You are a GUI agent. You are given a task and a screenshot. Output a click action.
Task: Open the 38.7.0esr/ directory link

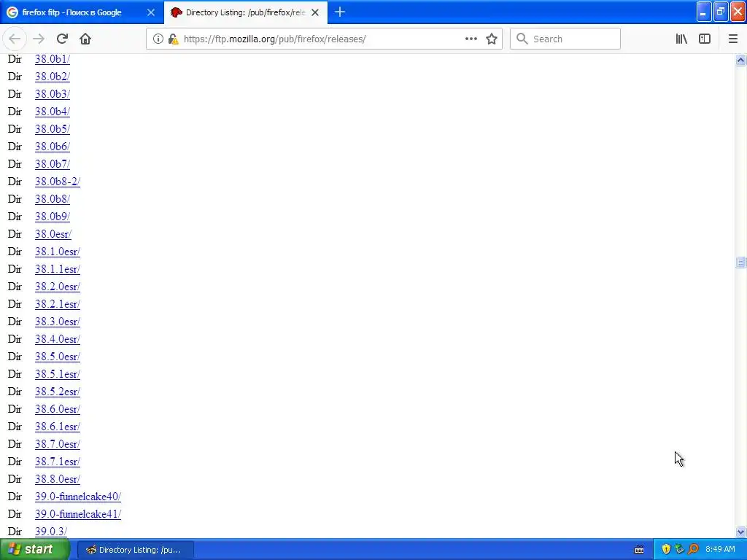click(x=58, y=444)
